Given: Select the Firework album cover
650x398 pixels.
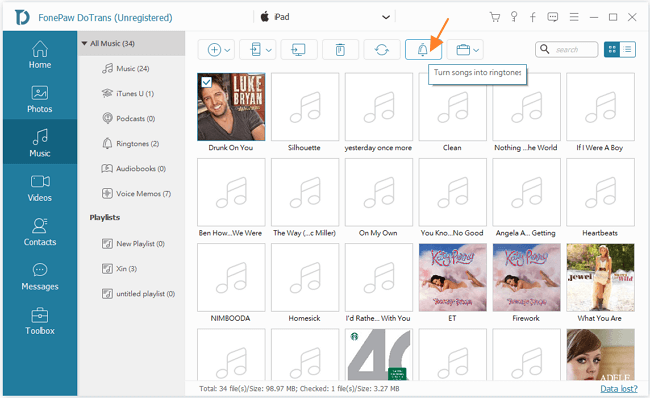Looking at the screenshot, I should (526, 278).
